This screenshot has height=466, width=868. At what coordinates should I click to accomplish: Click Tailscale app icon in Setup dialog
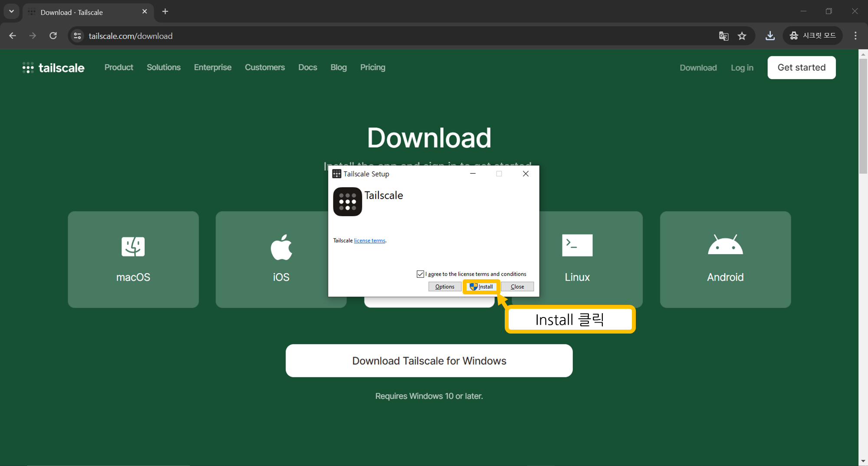[x=347, y=202]
